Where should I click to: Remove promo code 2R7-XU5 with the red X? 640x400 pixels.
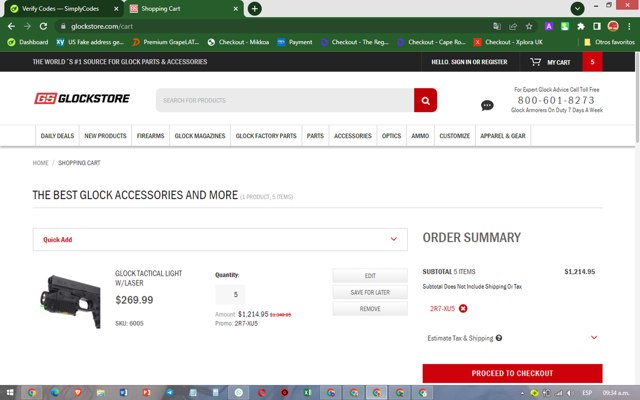pos(463,308)
